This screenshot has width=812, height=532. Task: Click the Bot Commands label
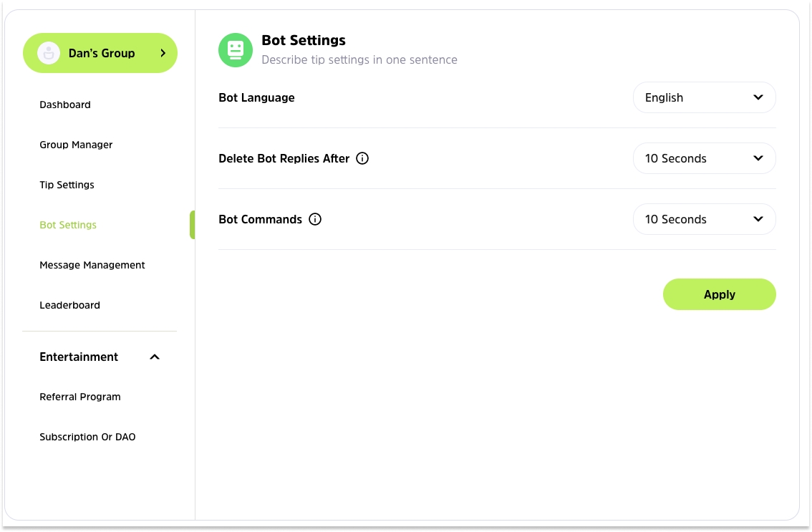[x=260, y=219]
